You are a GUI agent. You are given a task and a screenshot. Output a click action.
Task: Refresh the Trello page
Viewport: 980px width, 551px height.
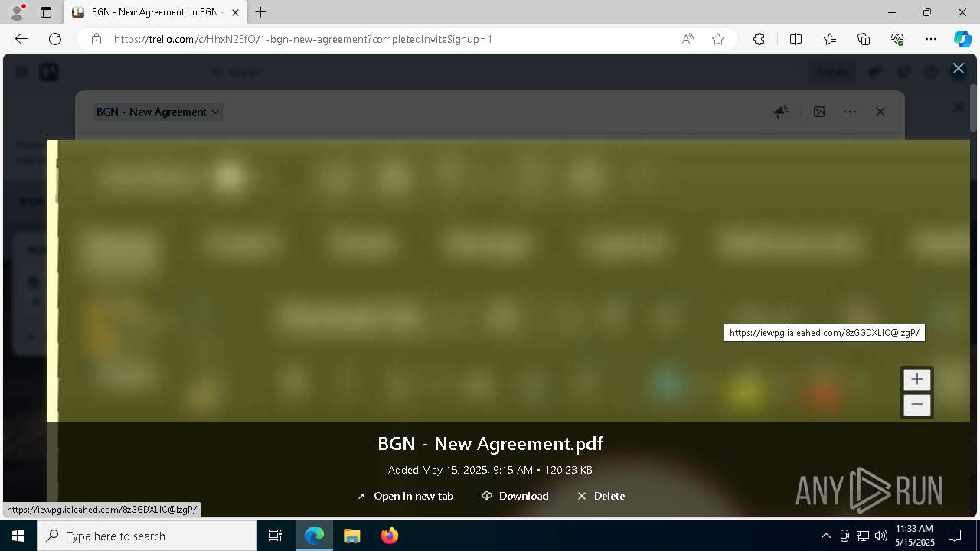55,39
